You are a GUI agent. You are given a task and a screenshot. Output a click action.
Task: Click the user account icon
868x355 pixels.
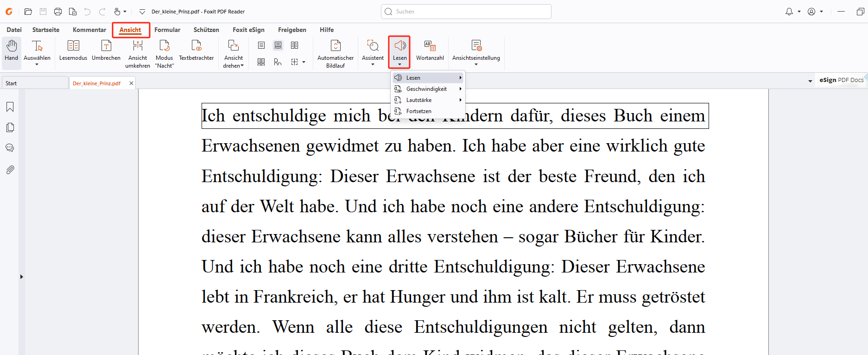click(x=811, y=12)
